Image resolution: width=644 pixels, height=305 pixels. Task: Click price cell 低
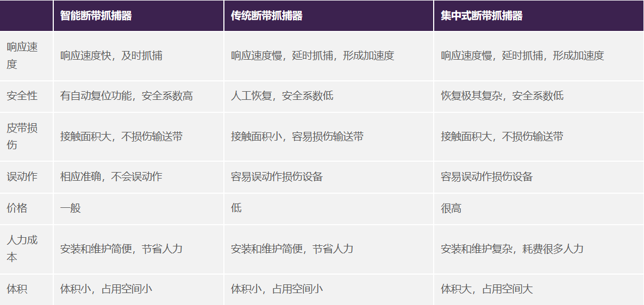(x=329, y=208)
